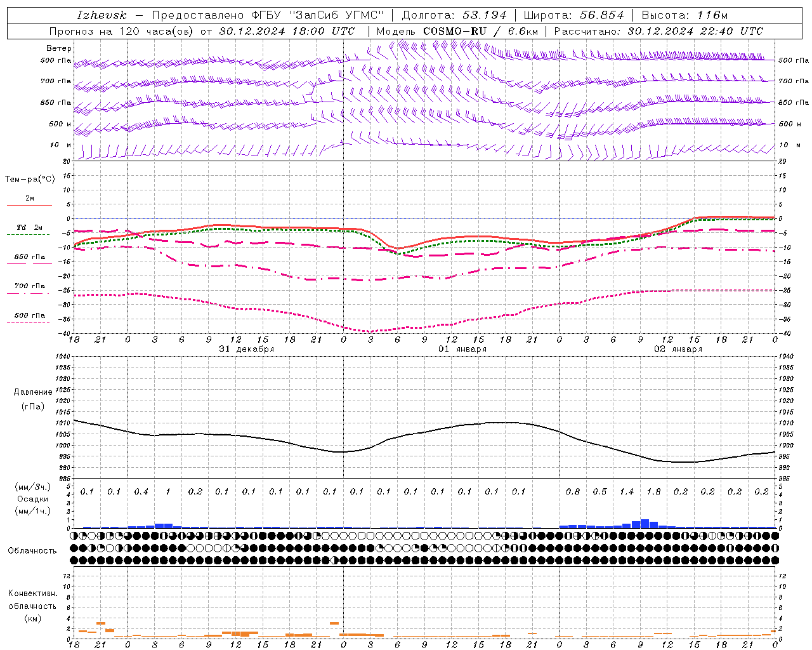This screenshot has height=650, width=812.
Task: Click the "(мм/1ч.)" precipitation unit label
Action: point(33,511)
